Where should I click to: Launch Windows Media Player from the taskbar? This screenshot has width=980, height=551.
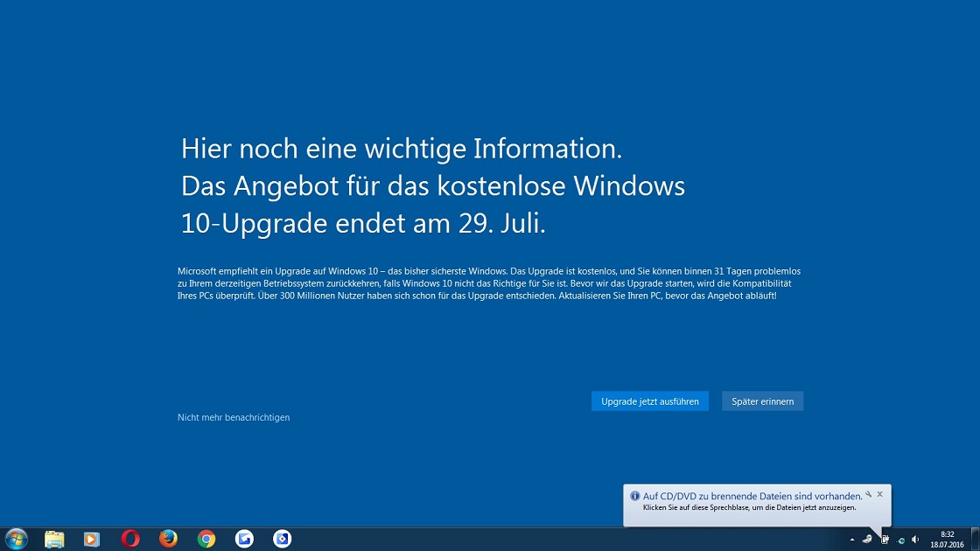point(92,539)
